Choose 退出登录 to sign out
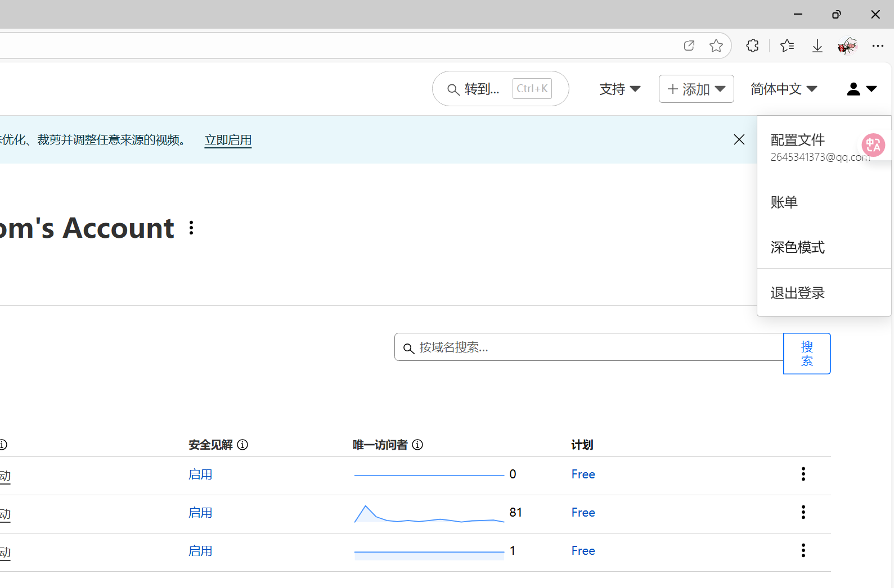This screenshot has width=894, height=588. point(797,293)
